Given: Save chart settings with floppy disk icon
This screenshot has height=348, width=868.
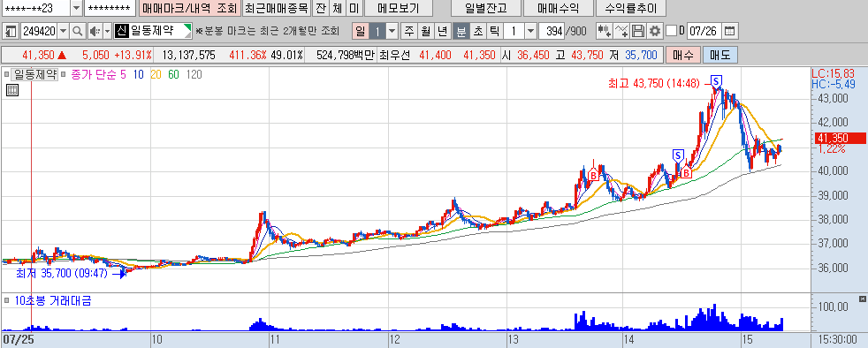Looking at the screenshot, I should [638, 31].
